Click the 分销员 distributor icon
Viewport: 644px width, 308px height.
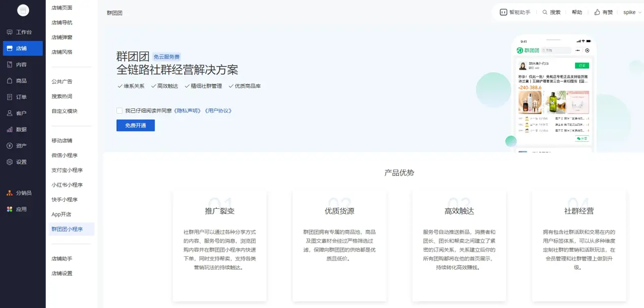point(10,193)
